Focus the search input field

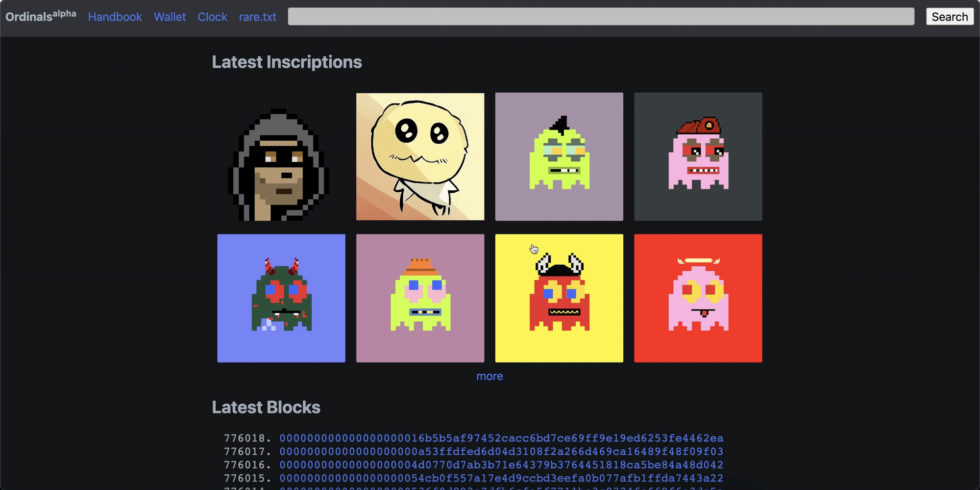point(601,16)
